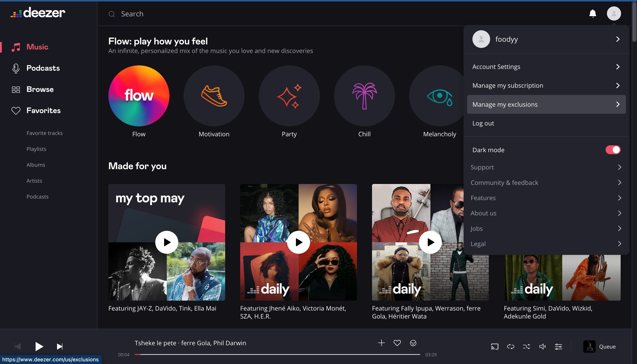Expand the Support section chevron
Screen dimensions: 637x364
(x=620, y=167)
